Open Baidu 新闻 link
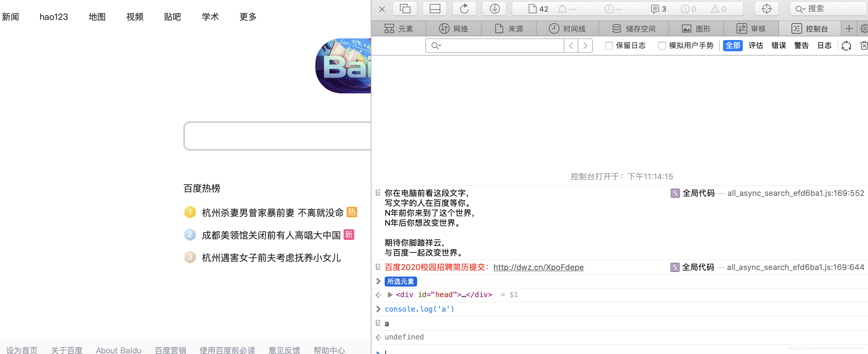Viewport: 868px width, 354px height. (10, 17)
